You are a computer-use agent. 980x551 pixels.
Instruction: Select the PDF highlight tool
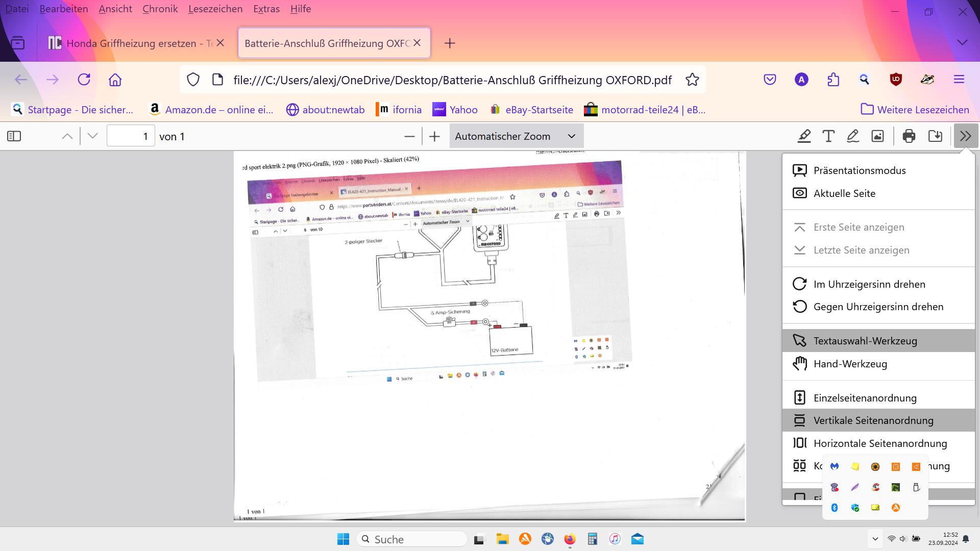pos(804,136)
